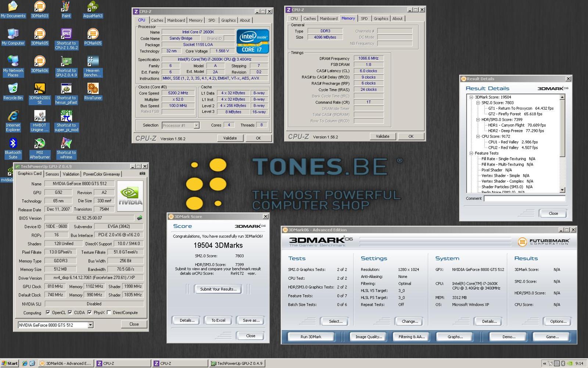The height and width of the screenshot is (368, 588).
Task: Open the GPU selection dropdown in GPU-Z
Action: click(90, 325)
